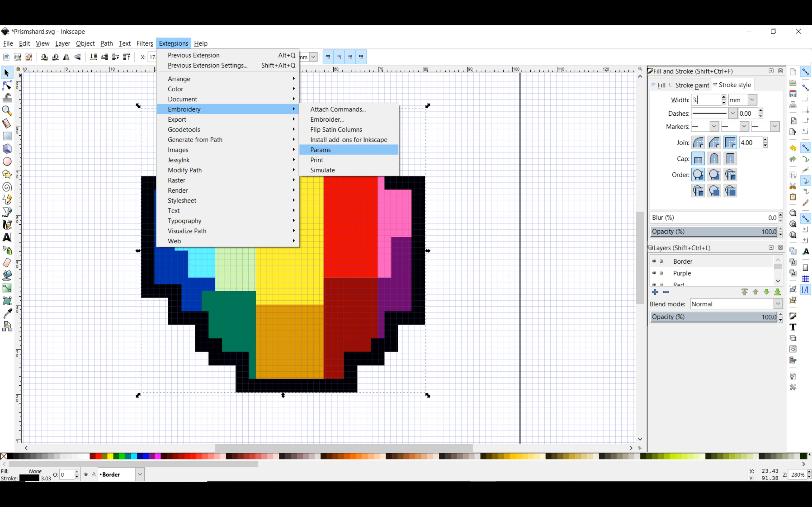Image resolution: width=812 pixels, height=507 pixels.
Task: Click the Miter join icon
Action: coord(730,142)
